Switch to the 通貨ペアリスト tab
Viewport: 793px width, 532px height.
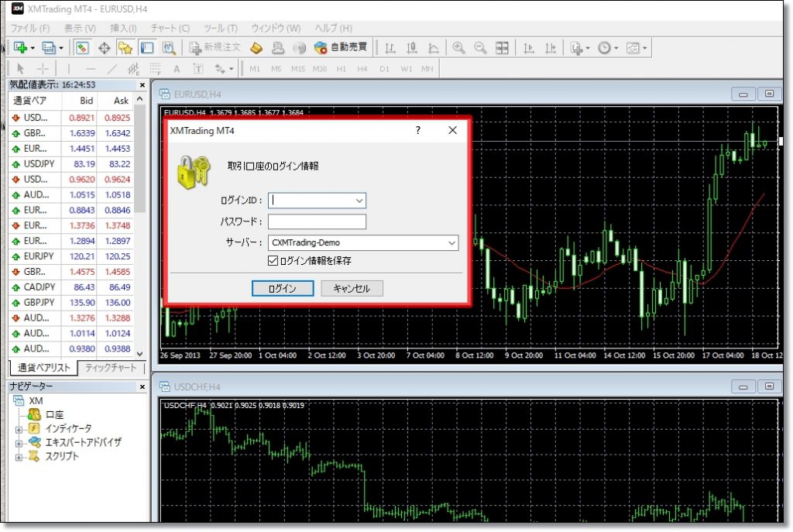coord(44,368)
